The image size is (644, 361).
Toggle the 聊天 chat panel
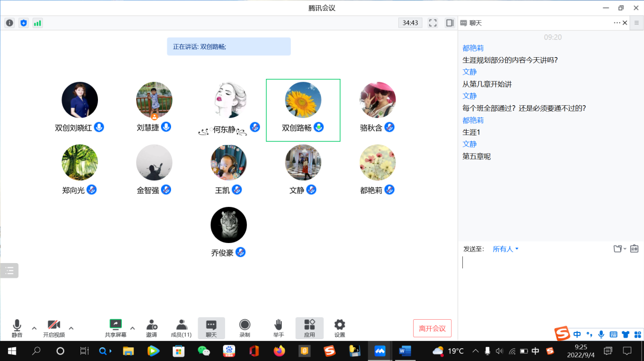211,328
